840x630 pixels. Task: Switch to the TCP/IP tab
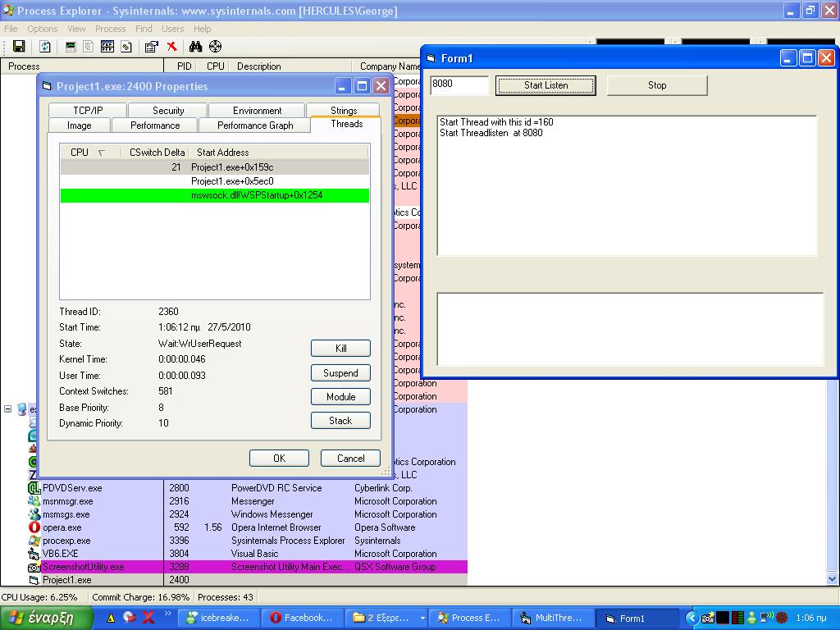[88, 111]
